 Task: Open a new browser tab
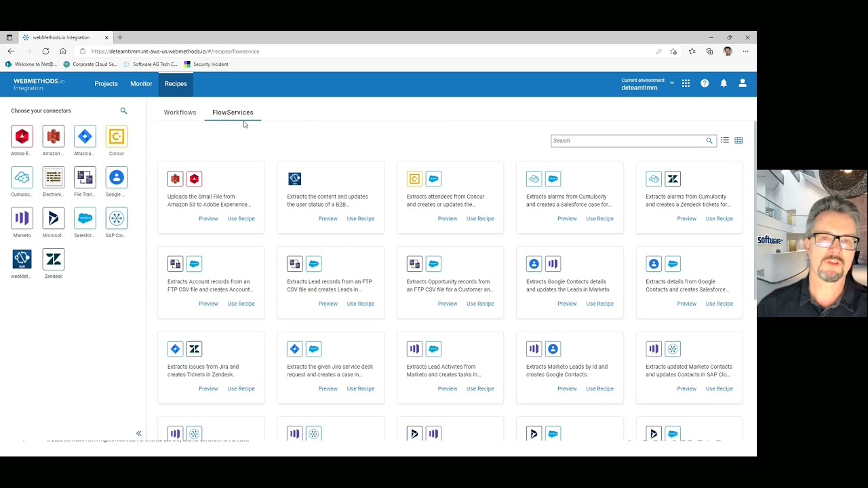point(120,37)
